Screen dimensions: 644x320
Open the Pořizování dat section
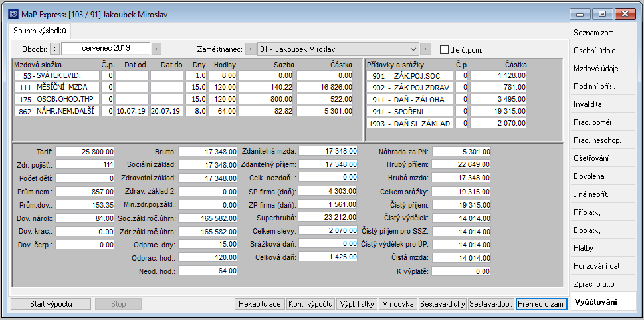click(x=603, y=266)
